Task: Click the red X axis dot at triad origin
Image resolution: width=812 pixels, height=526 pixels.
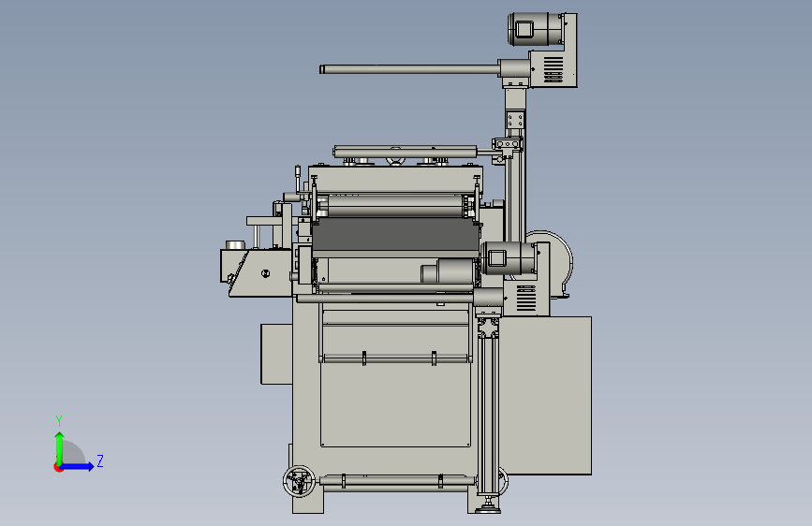Action: [x=58, y=467]
